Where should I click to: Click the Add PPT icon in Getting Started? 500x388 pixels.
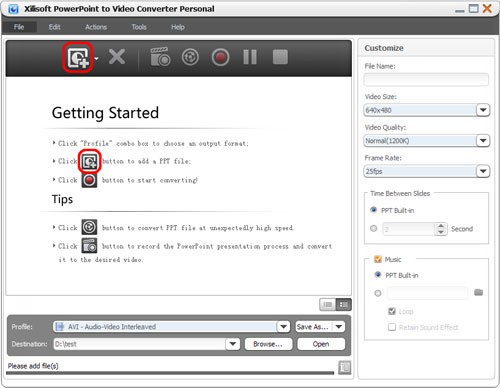pos(89,161)
